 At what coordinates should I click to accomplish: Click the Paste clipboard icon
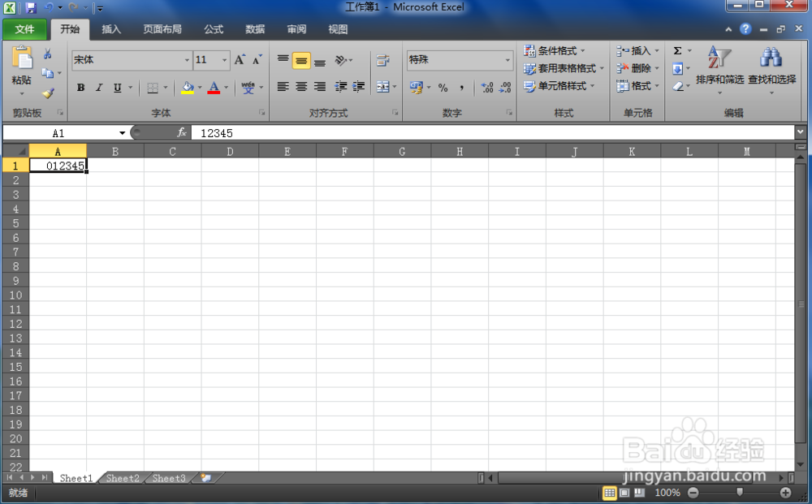coord(22,58)
